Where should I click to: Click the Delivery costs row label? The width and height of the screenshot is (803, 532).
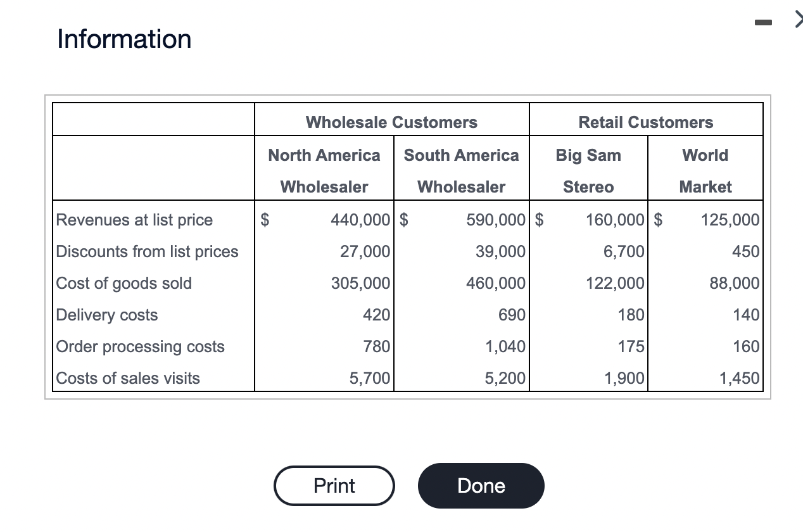coord(106,315)
